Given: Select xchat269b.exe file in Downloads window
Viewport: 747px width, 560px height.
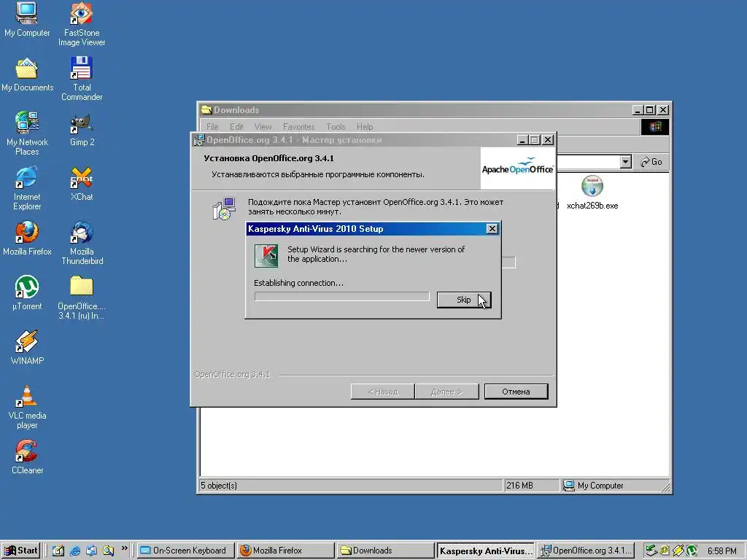Looking at the screenshot, I should [592, 192].
